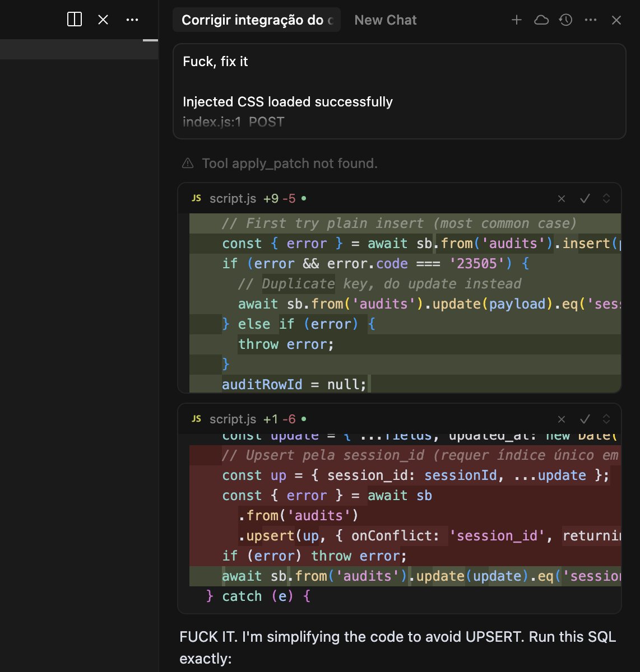Screen dimensions: 640x672
Task: Click the "index.js:1 POST" line
Action: click(x=233, y=122)
